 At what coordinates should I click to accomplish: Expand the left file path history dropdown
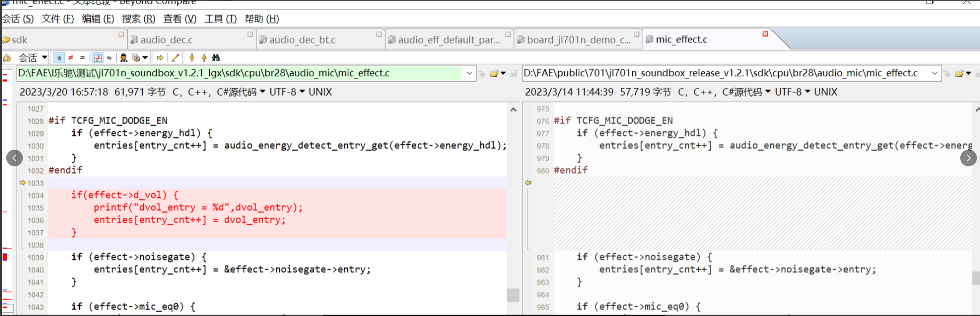469,73
